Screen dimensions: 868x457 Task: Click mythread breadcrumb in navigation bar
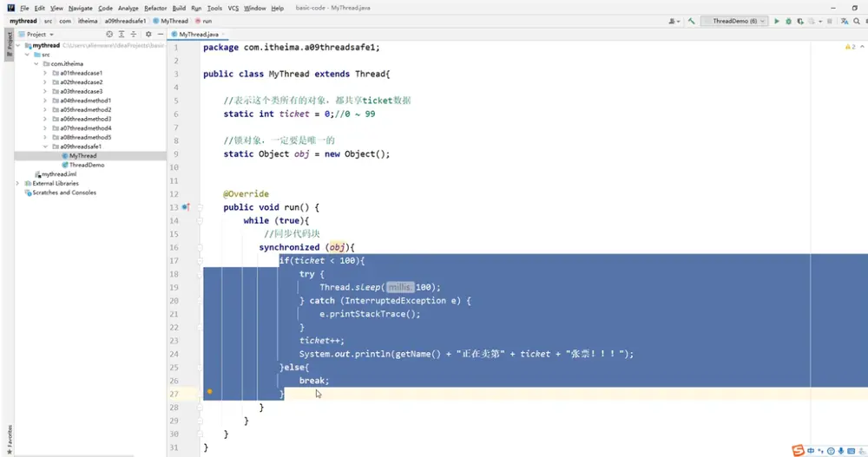[23, 21]
